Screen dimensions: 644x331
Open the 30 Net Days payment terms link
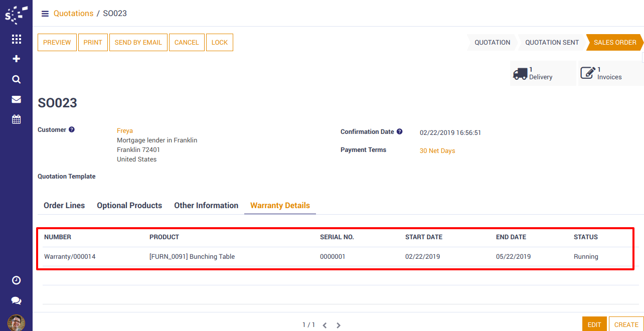437,151
